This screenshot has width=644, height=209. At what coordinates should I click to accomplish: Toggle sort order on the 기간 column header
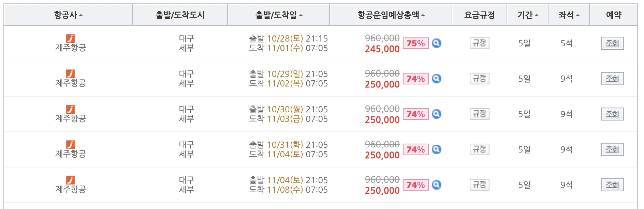pos(527,15)
